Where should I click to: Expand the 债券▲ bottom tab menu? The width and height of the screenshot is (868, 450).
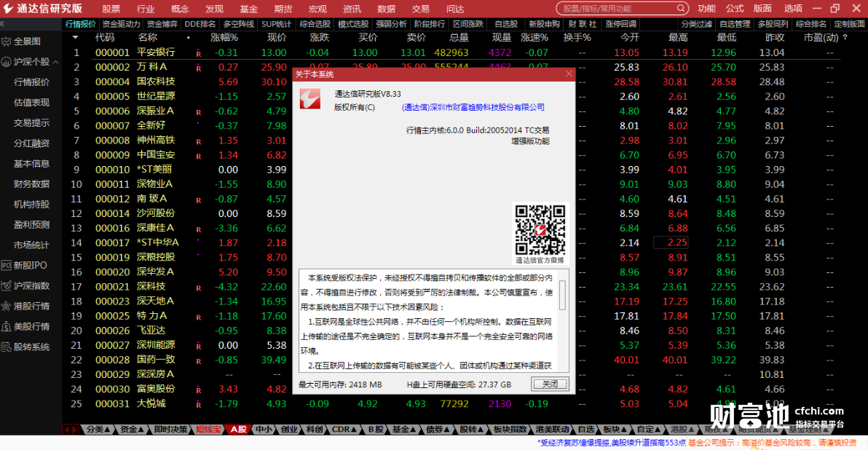pos(438,430)
